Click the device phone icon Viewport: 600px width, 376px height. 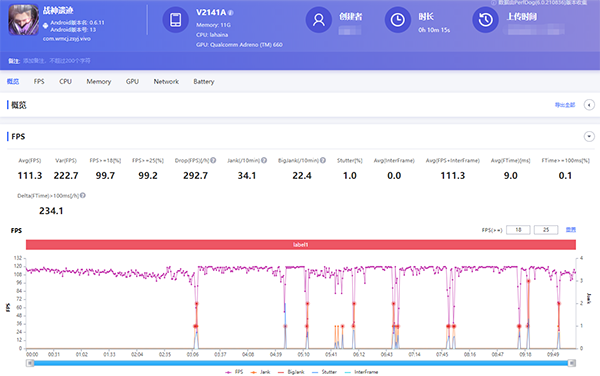[176, 20]
